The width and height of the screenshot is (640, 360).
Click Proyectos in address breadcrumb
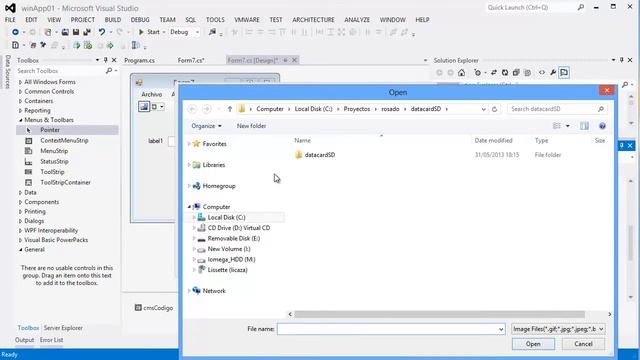tap(356, 109)
